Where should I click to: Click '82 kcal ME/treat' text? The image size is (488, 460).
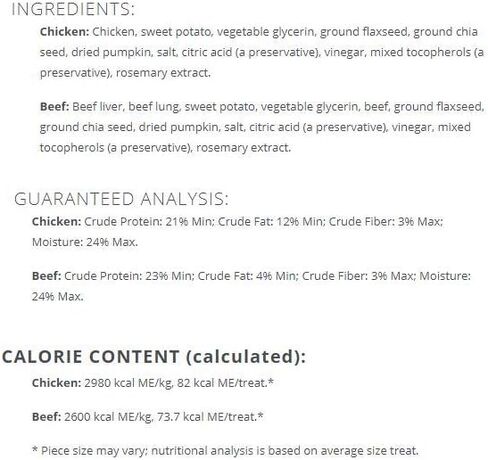(x=222, y=383)
